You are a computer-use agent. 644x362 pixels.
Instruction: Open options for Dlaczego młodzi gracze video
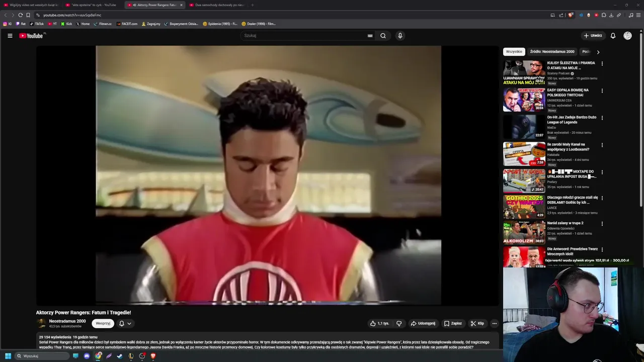coord(602,198)
